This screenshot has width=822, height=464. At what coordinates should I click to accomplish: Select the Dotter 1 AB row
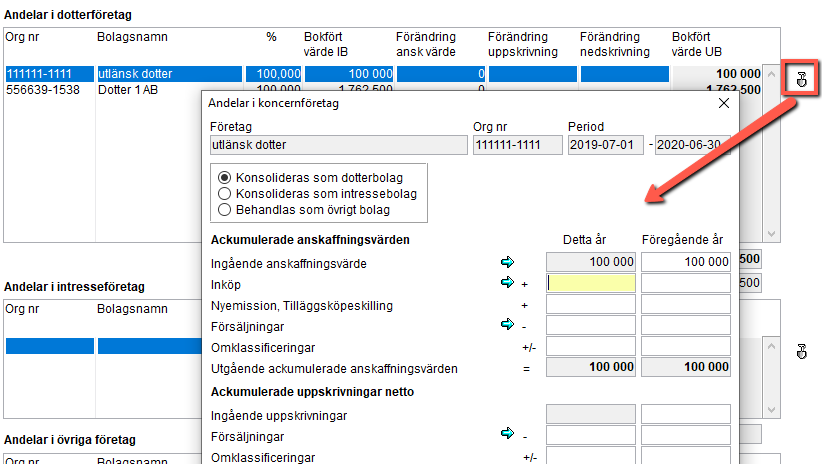click(x=103, y=90)
